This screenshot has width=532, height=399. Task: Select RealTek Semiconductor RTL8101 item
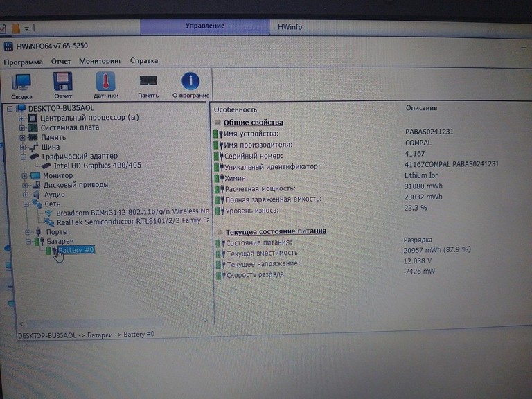(x=133, y=221)
